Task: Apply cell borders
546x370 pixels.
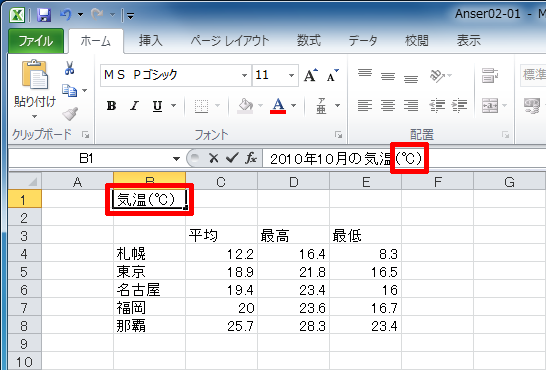Action: 201,106
